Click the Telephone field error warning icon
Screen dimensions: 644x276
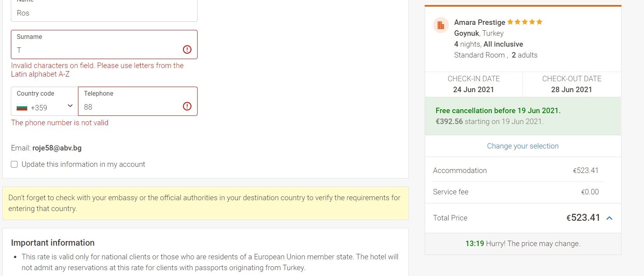pyautogui.click(x=187, y=106)
